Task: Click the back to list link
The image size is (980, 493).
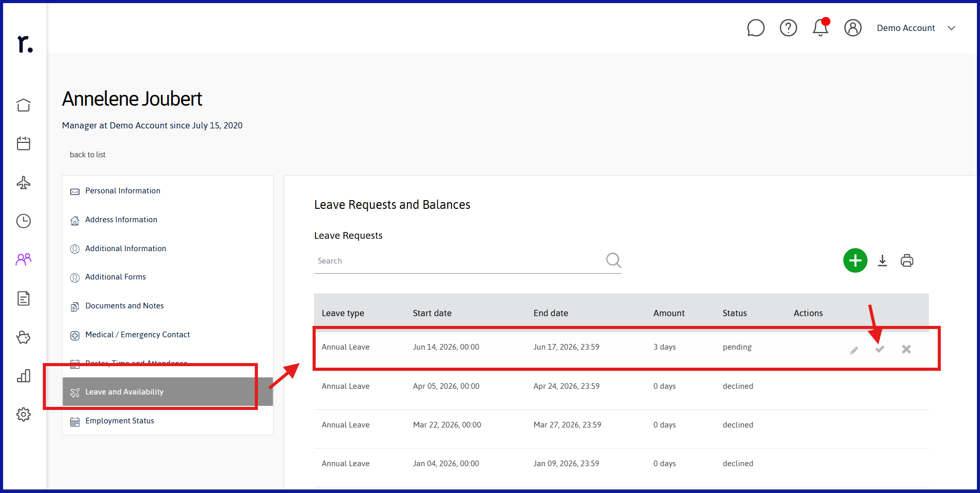Action: tap(88, 155)
